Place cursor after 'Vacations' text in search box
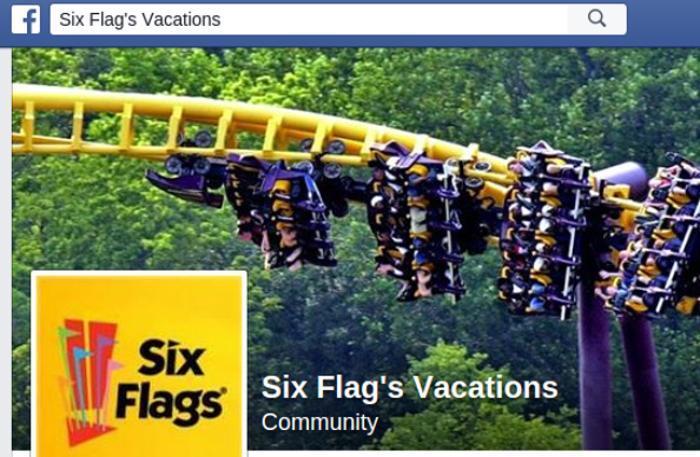The height and width of the screenshot is (457, 700). point(222,20)
